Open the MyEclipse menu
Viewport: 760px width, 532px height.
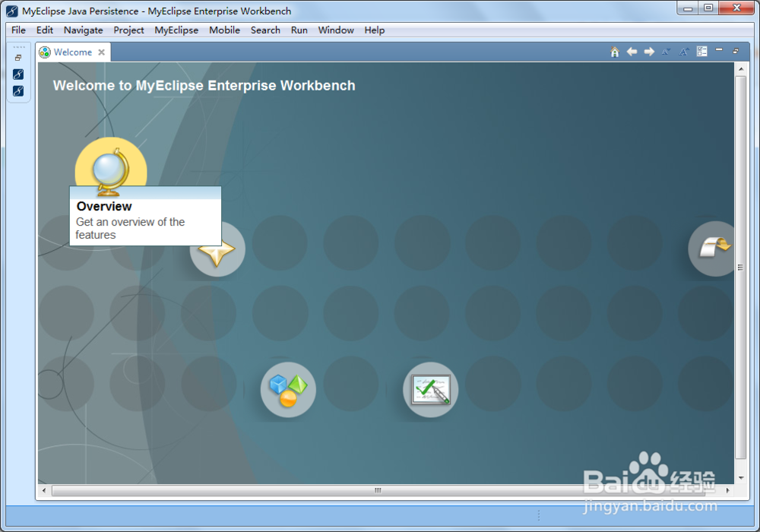(x=176, y=30)
